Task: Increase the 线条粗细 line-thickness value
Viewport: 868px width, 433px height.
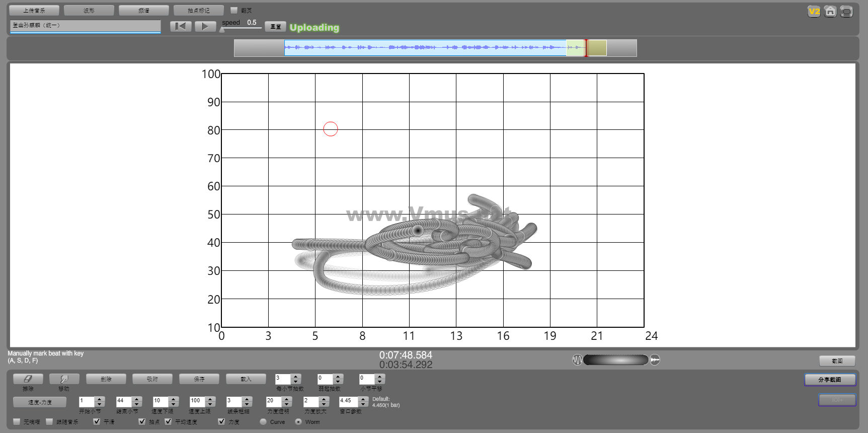Action: coord(247,399)
